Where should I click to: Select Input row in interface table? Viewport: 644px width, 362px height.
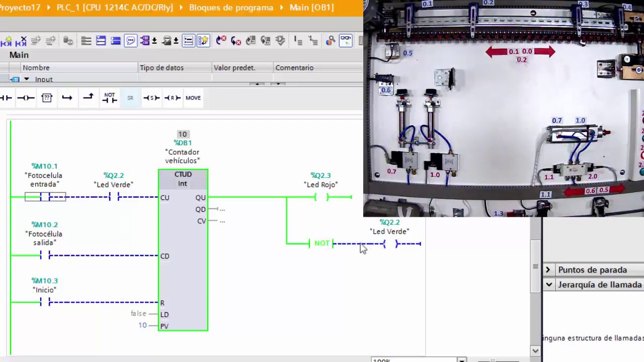pyautogui.click(x=181, y=79)
